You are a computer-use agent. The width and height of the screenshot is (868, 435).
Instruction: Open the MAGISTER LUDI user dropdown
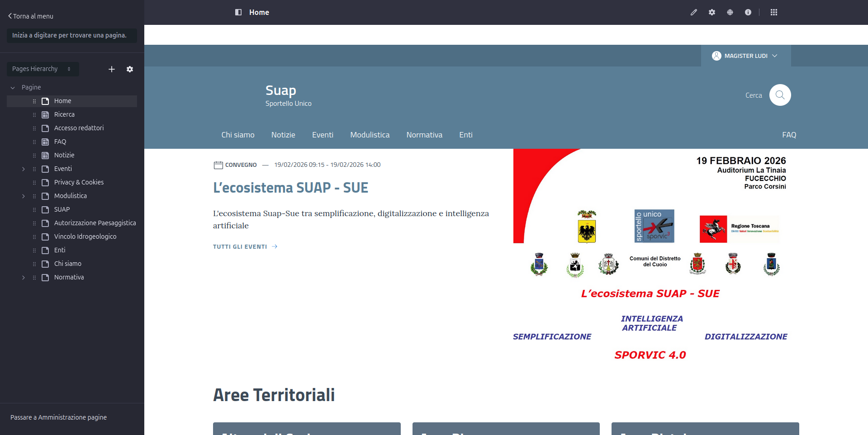pos(745,56)
